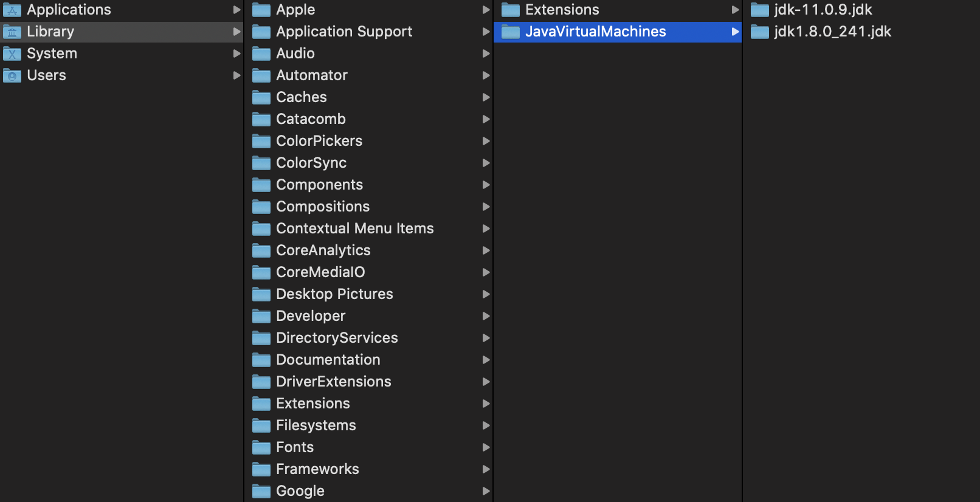Select the Extensions folder in the third column
The height and width of the screenshot is (502, 980).
(561, 9)
